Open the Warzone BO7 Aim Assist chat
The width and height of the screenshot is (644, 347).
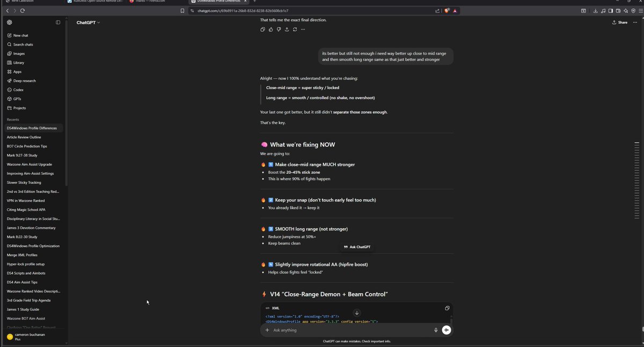point(33,319)
